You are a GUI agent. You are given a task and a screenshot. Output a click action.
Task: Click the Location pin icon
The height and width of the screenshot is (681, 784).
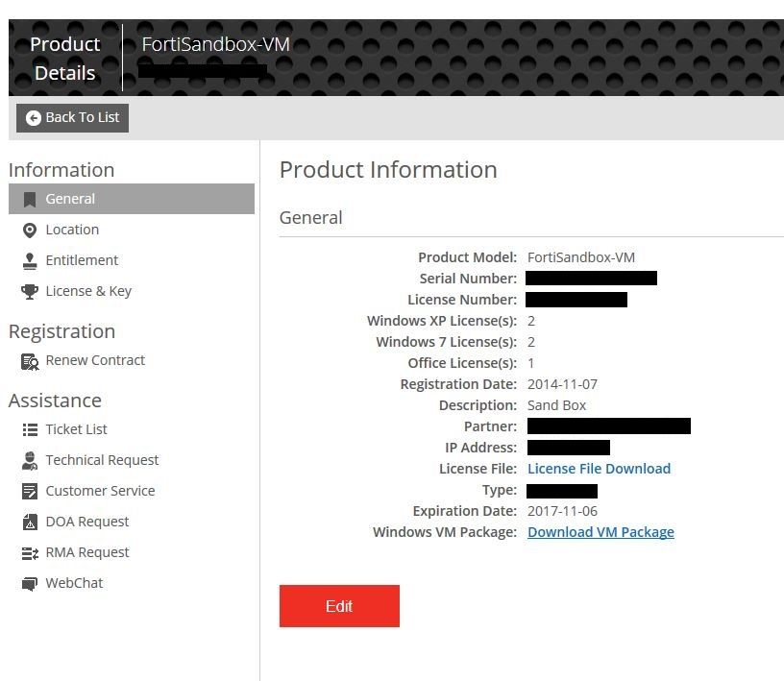30,231
